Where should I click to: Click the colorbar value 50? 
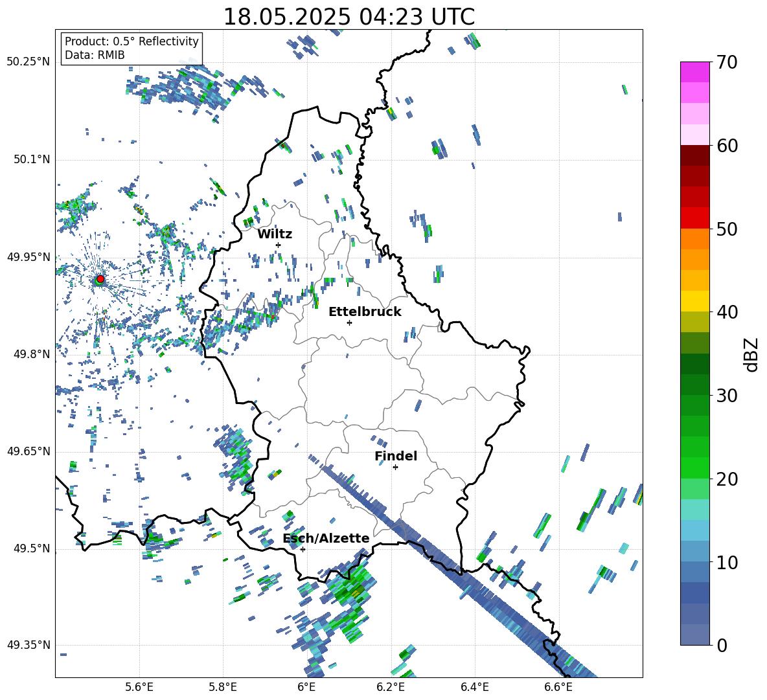pyautogui.click(x=727, y=229)
